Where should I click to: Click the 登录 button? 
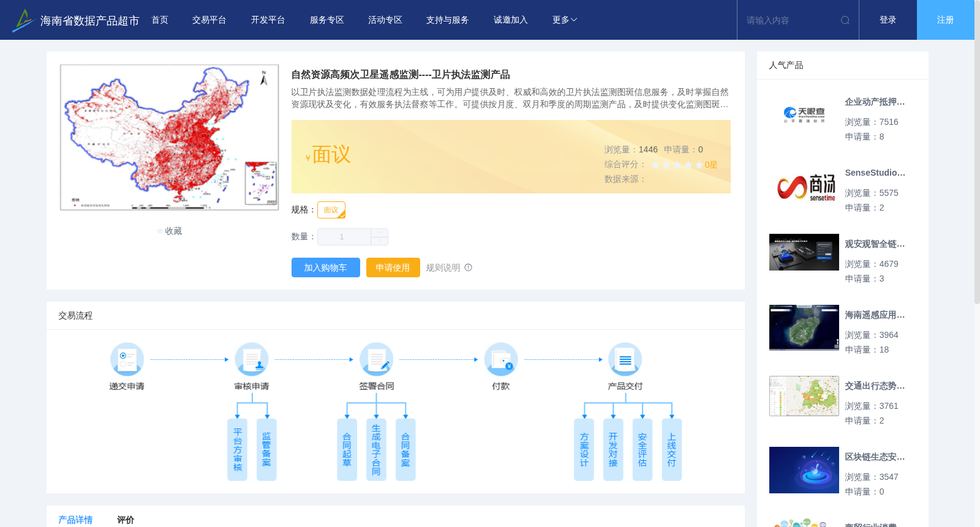pos(888,20)
